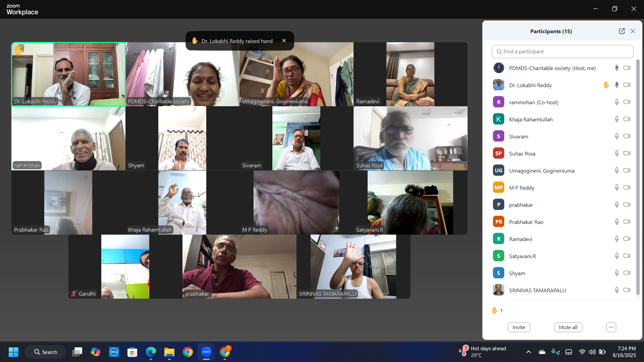Click M P Reddy's microphone icon
The image size is (644, 362).
coord(616,188)
